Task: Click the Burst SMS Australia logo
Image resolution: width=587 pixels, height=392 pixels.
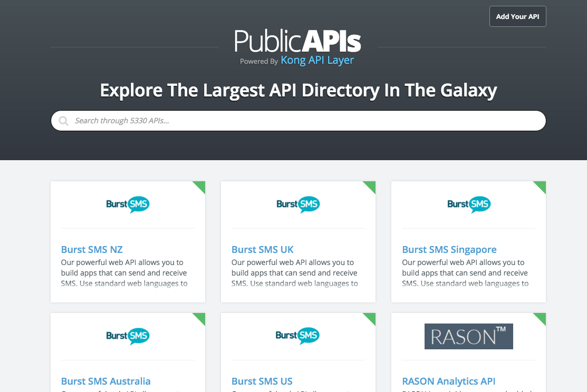Action: pos(128,336)
